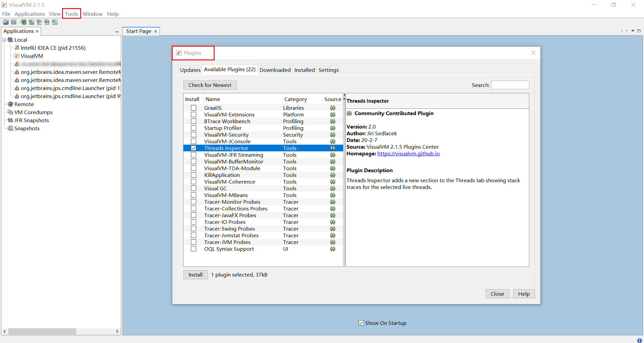This screenshot has height=343, width=644.
Task: Switch to the Downloaded tab
Action: coord(275,70)
